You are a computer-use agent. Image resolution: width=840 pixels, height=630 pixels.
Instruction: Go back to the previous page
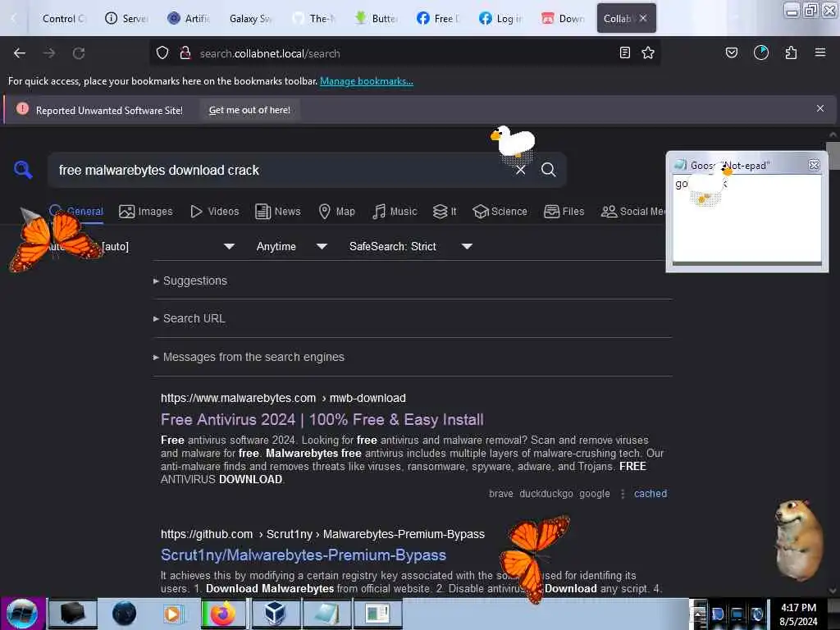coord(20,53)
